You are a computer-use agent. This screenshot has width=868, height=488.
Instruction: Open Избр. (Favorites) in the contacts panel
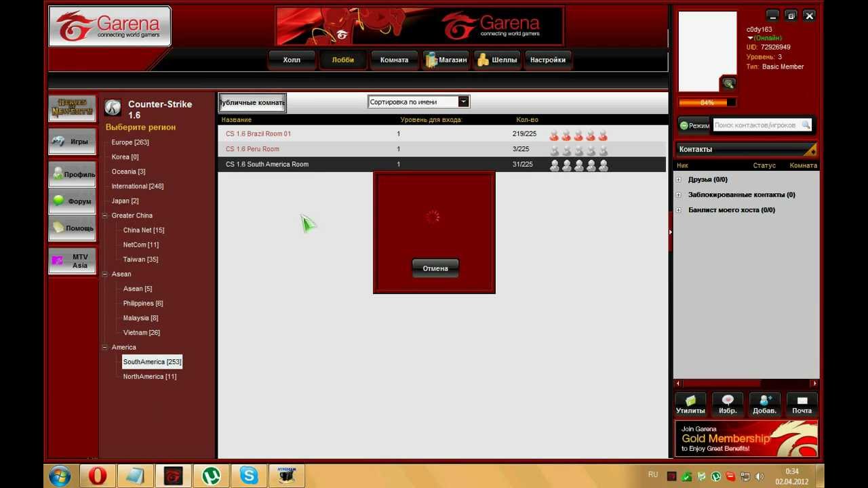[x=728, y=404]
